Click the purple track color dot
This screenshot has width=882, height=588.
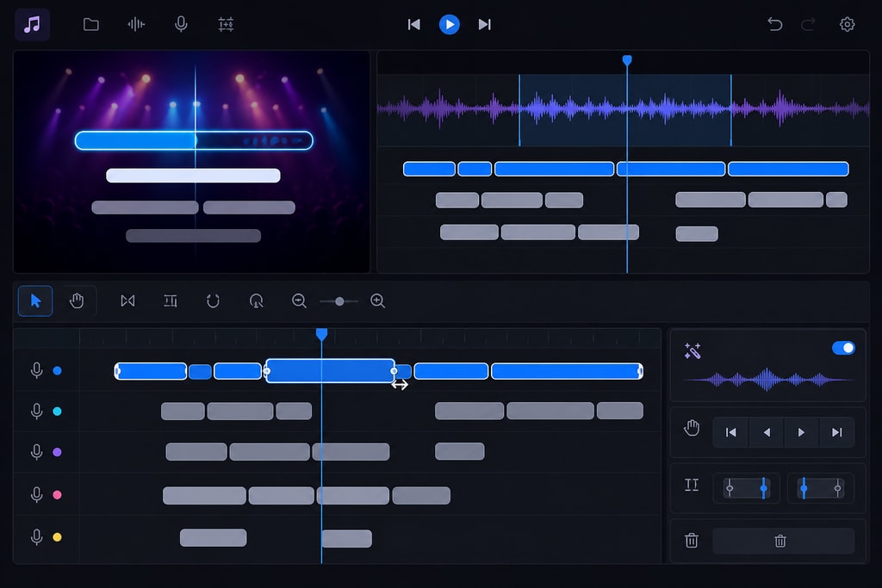pyautogui.click(x=57, y=452)
